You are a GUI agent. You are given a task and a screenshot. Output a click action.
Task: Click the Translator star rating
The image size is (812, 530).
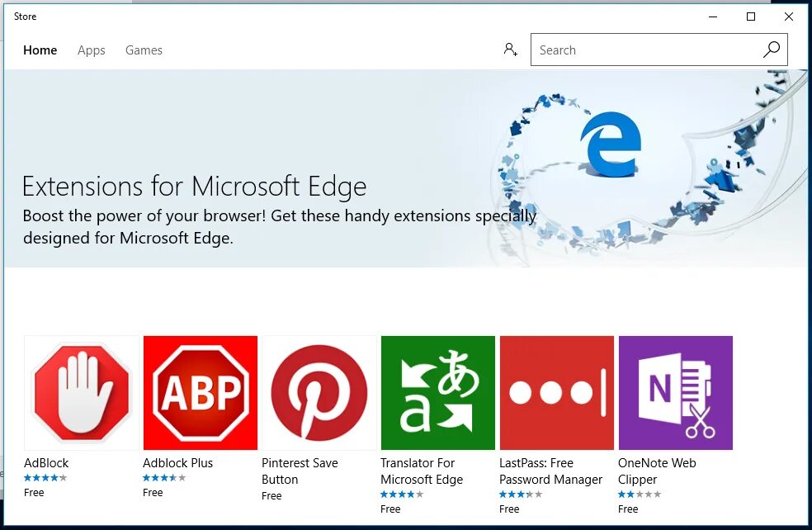[x=402, y=495]
